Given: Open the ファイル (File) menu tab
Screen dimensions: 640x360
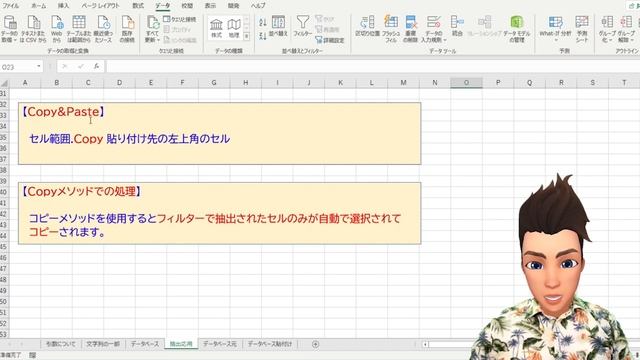Looking at the screenshot, I should click(11, 6).
